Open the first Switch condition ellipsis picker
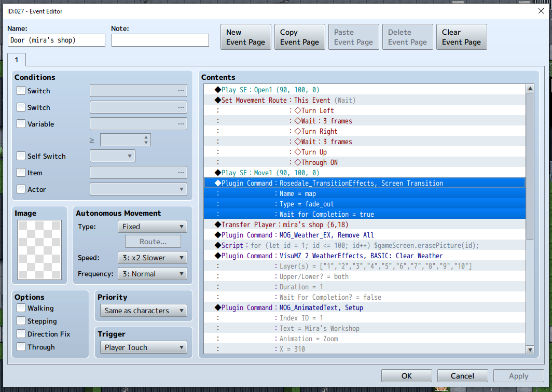Screen dimensions: 552x392 [x=181, y=91]
